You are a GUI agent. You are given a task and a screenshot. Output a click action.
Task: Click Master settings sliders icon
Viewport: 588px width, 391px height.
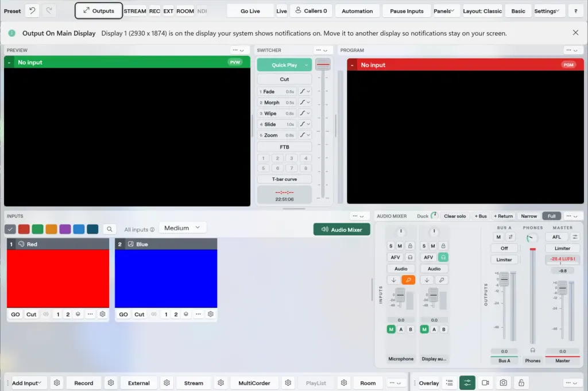575,237
